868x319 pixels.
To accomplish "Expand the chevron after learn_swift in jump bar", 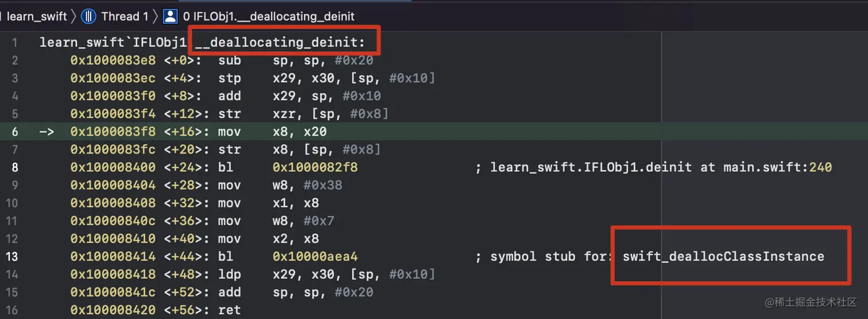I will pyautogui.click(x=74, y=16).
